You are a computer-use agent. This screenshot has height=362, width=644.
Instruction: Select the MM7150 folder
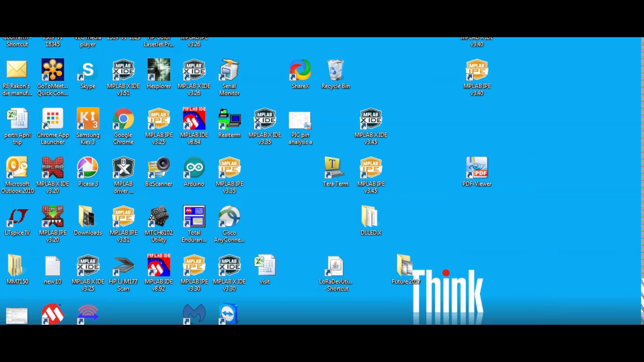pyautogui.click(x=17, y=269)
